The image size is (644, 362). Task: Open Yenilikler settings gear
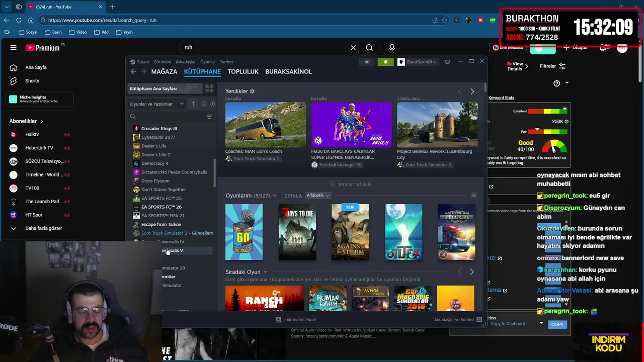[x=252, y=92]
